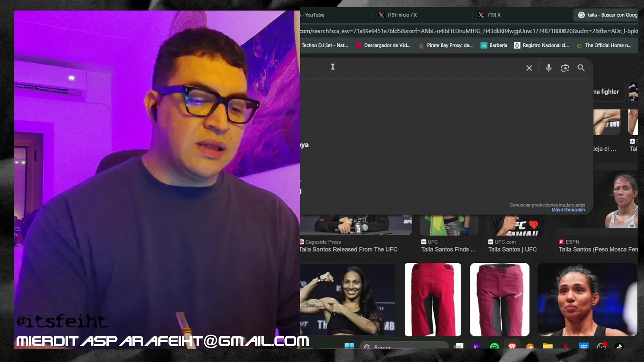Open the 'Barberia' bookmark
Screen dimensions: 644x362
494,45
